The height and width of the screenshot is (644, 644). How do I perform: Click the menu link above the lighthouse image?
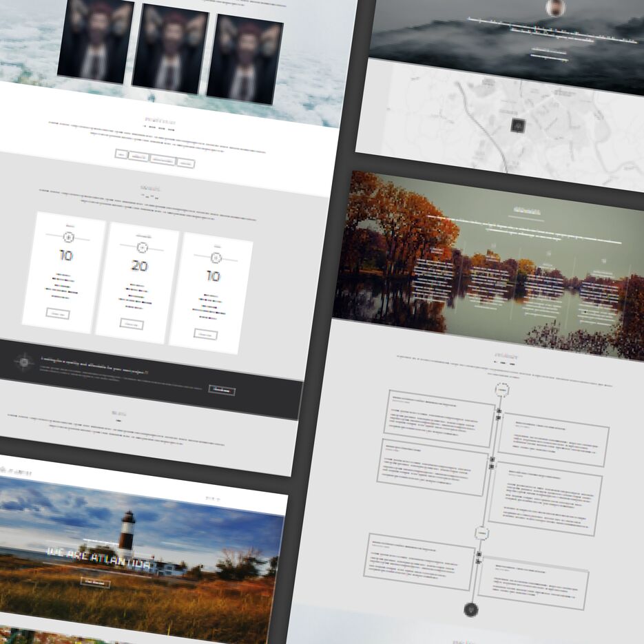(x=213, y=498)
